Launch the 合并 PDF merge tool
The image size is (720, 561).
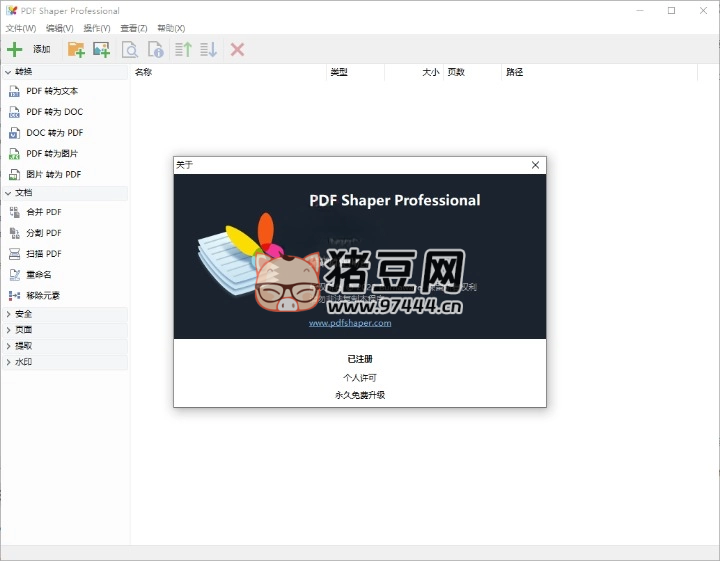(43, 212)
